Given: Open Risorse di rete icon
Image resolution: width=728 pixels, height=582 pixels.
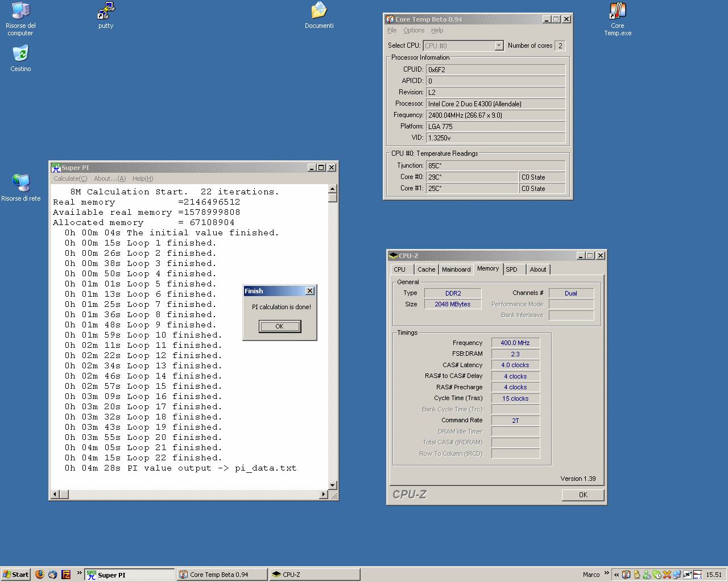Looking at the screenshot, I should (x=20, y=188).
